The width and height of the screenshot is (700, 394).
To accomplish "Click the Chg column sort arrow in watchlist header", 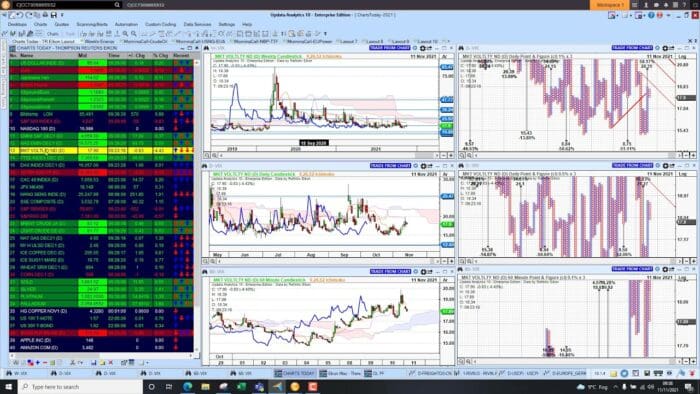I will pyautogui.click(x=130, y=56).
